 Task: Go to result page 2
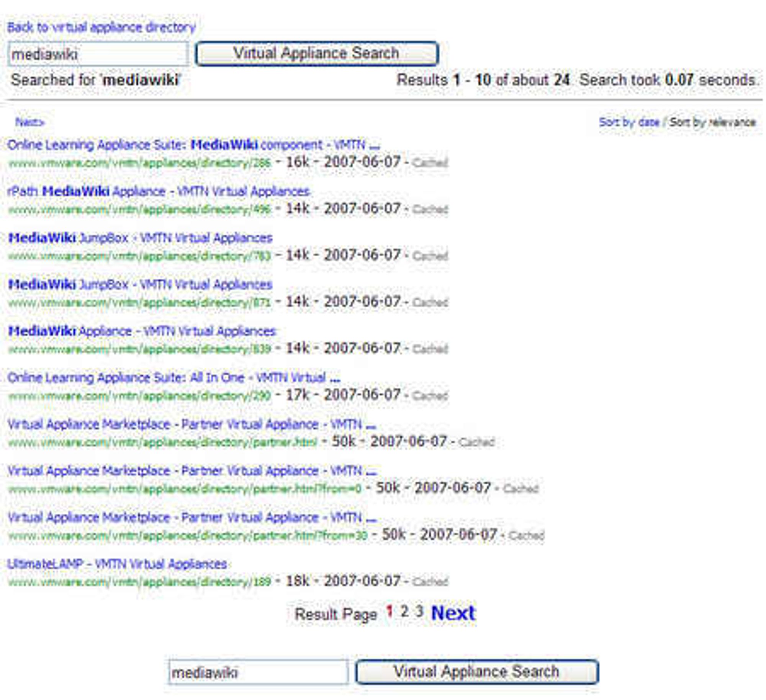click(404, 611)
